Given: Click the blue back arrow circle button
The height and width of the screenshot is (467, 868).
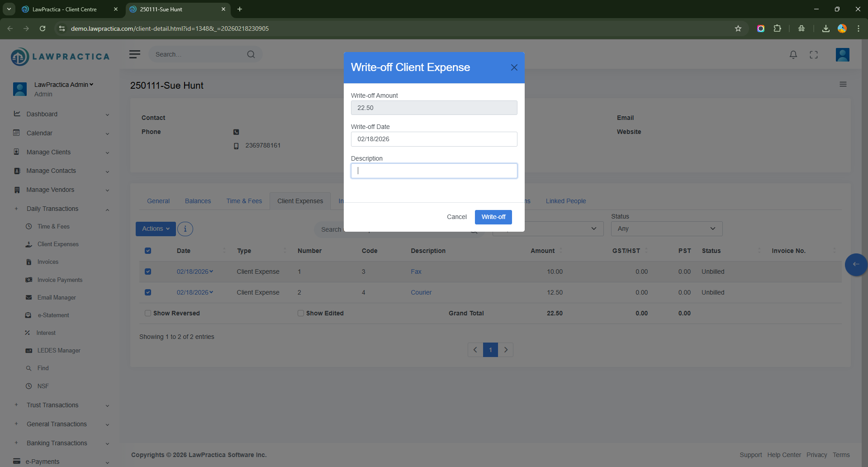Looking at the screenshot, I should coord(855,264).
